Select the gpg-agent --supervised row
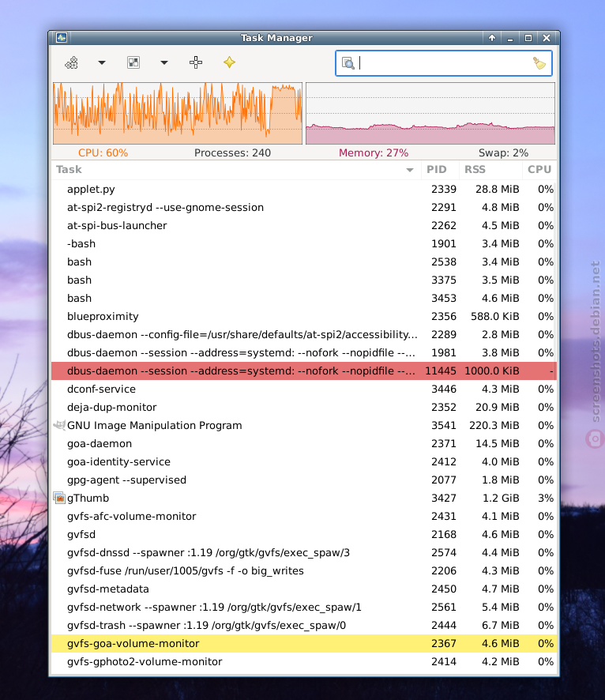This screenshot has height=700, width=605. (304, 480)
